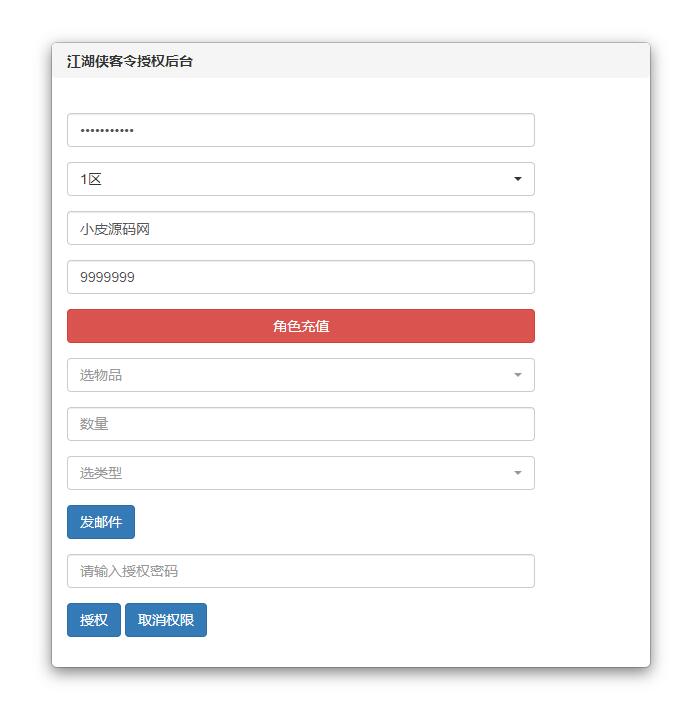Click the caret arrow on the 选类型 dropdown
The width and height of the screenshot is (699, 725).
(517, 473)
